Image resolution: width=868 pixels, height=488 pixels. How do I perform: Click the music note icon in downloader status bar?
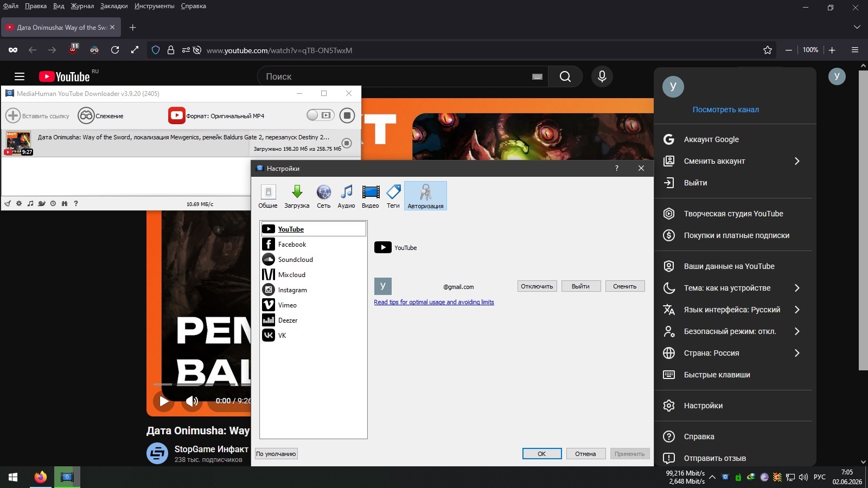[30, 204]
